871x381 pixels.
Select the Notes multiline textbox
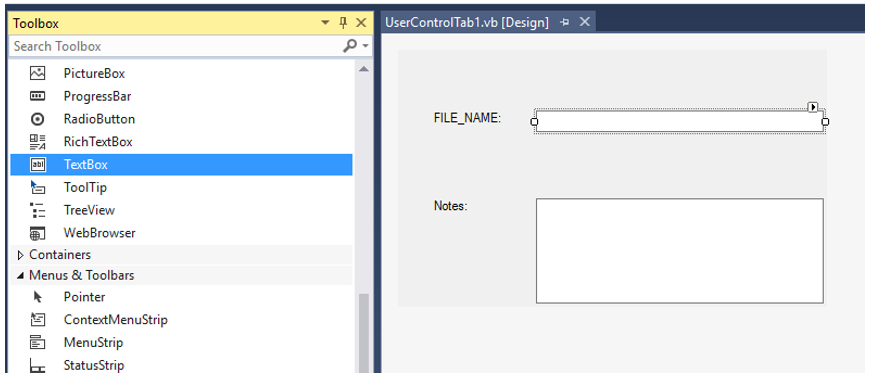(x=680, y=251)
